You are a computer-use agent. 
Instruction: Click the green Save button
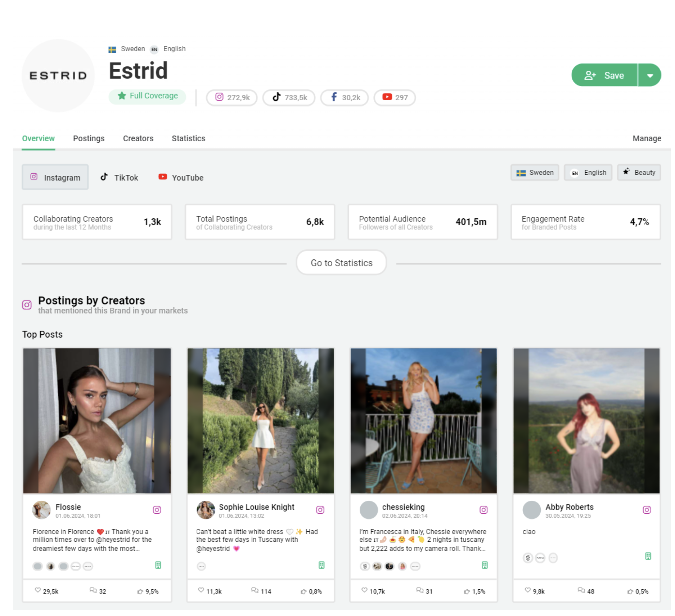click(604, 75)
